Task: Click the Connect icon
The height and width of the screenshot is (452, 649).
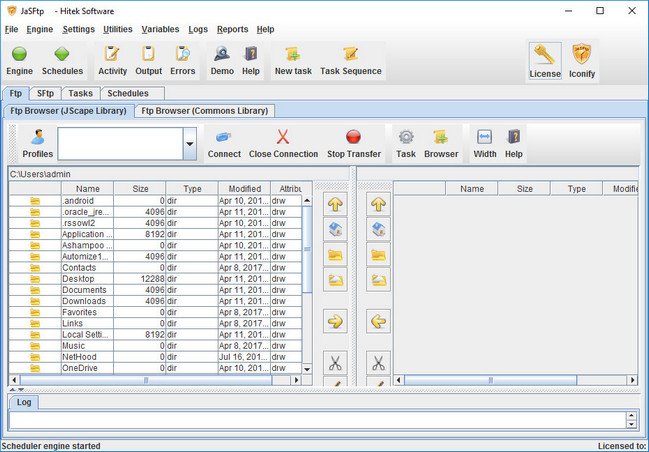Action: coord(224,138)
